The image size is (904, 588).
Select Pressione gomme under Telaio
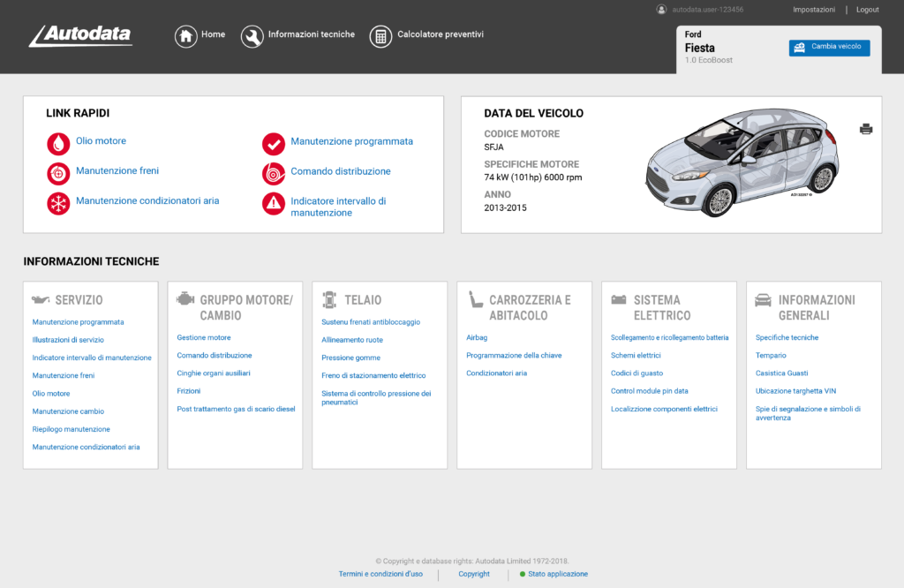click(x=350, y=358)
